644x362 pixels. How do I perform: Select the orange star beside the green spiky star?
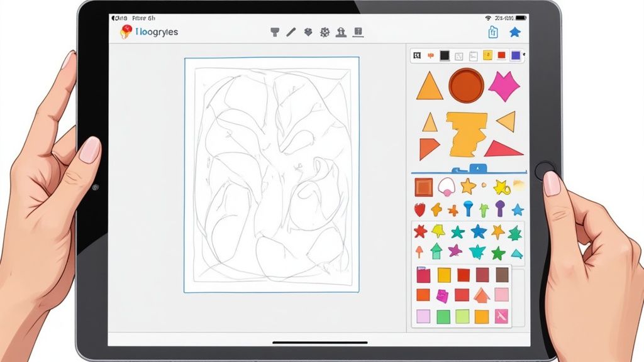498,231
